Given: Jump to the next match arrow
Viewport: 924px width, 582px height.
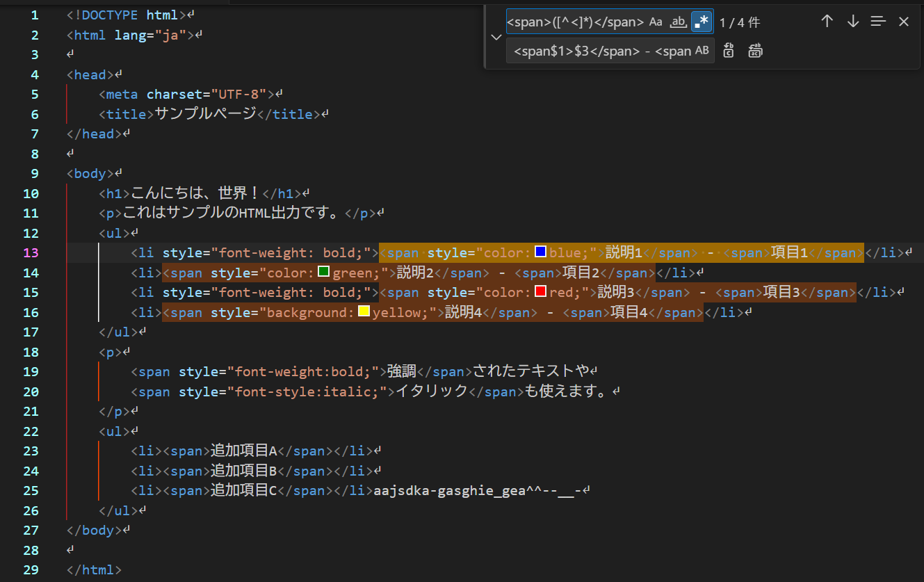Looking at the screenshot, I should point(853,22).
